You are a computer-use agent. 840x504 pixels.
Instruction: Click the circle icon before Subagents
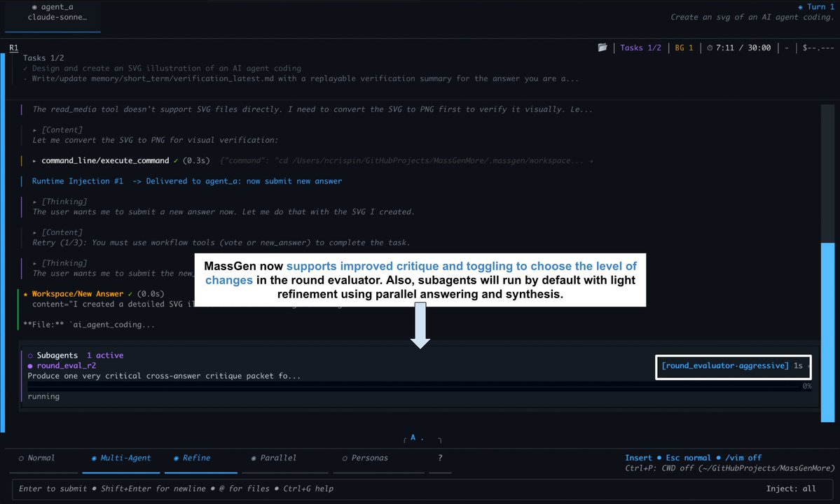(x=30, y=356)
